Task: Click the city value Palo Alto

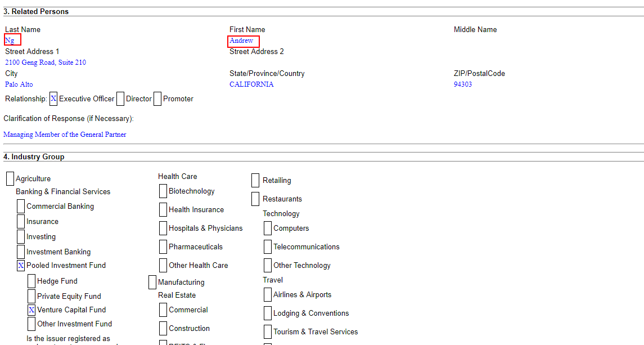Action: click(x=19, y=84)
